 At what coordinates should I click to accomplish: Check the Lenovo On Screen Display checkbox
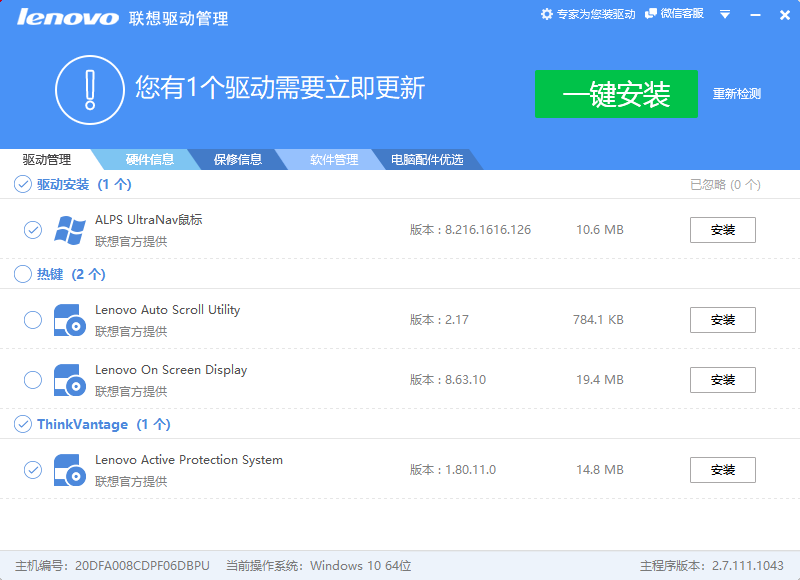pos(33,380)
